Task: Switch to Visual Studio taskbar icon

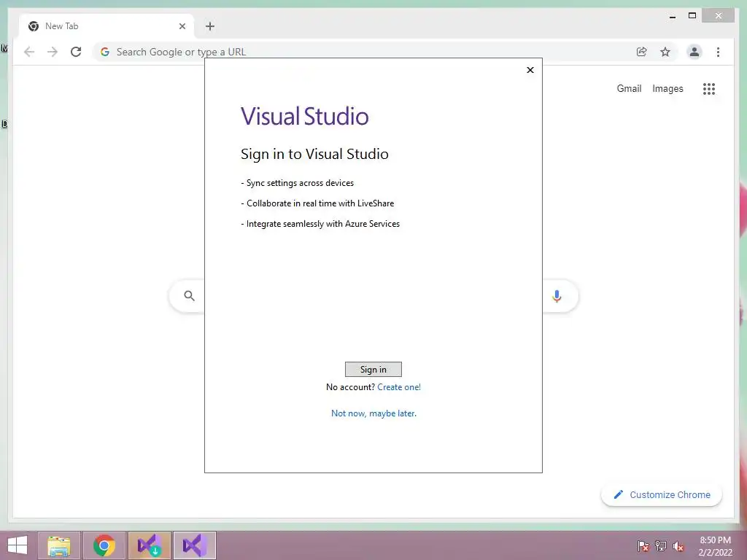Action: 194,545
